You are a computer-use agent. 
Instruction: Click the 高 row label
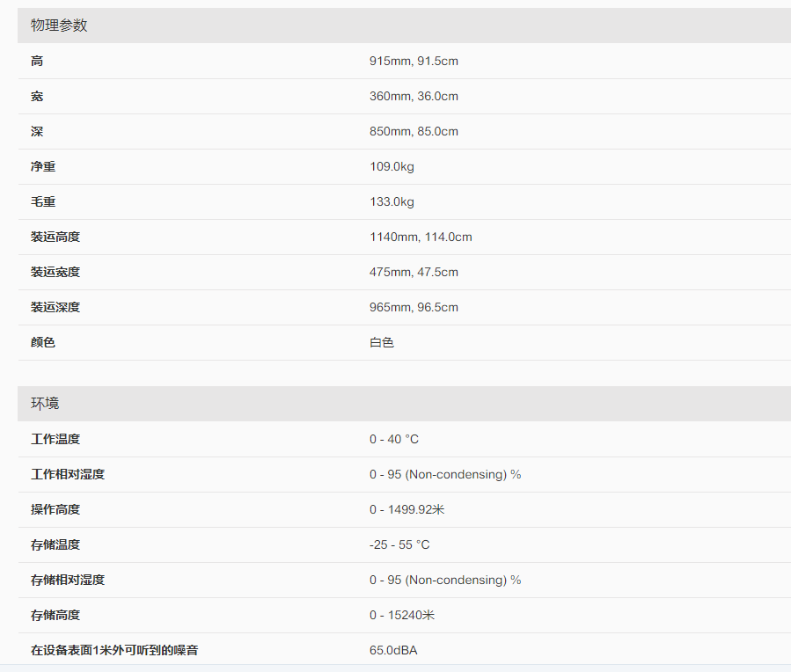pos(37,62)
